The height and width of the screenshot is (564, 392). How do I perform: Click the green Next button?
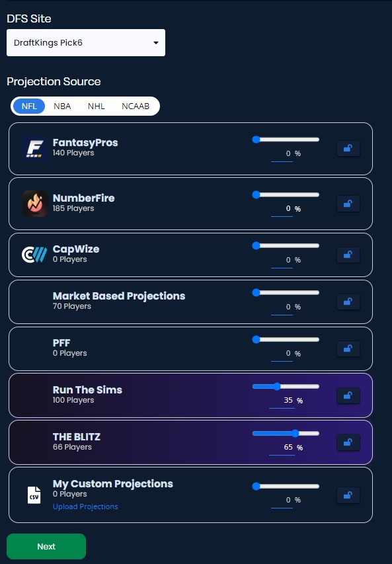pos(46,546)
